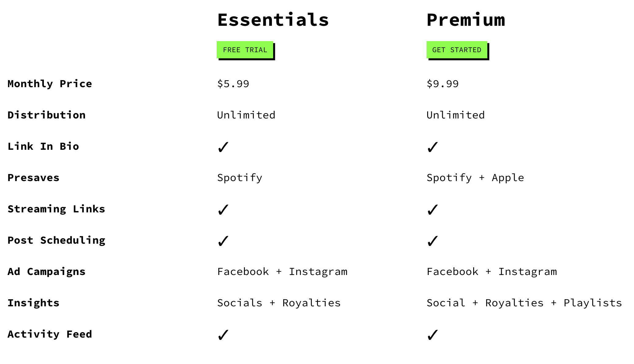The height and width of the screenshot is (364, 634).
Task: Click Premium Post Scheduling checkmark
Action: [x=432, y=241]
